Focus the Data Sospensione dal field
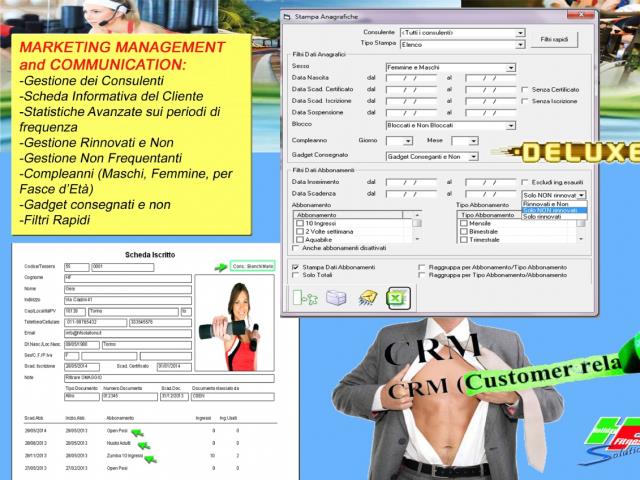The width and height of the screenshot is (640, 480). click(x=411, y=113)
